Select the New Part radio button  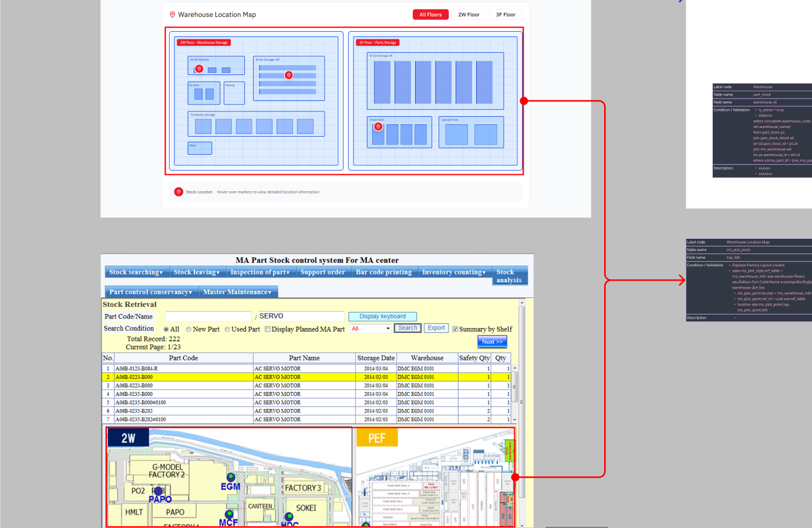[x=188, y=330]
